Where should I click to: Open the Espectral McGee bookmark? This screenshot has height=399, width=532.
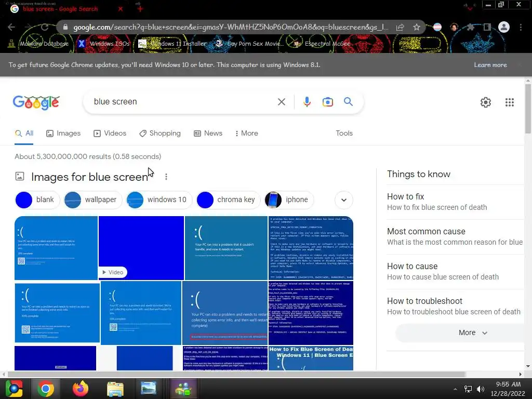322,44
